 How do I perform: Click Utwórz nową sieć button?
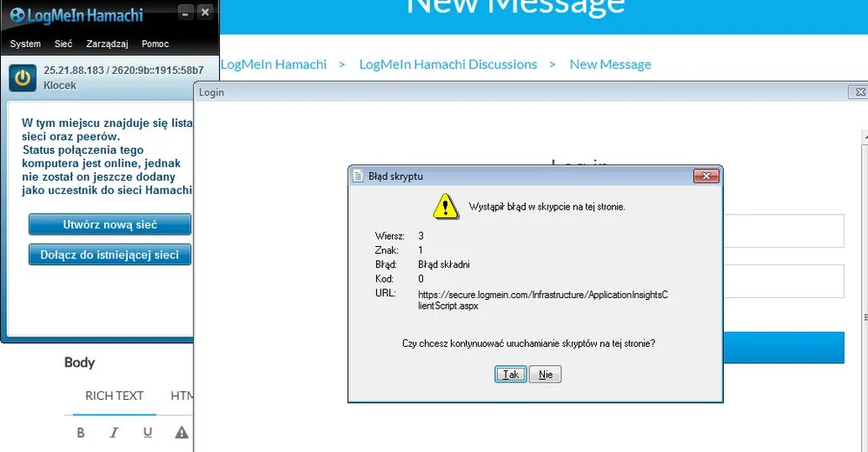pyautogui.click(x=109, y=224)
